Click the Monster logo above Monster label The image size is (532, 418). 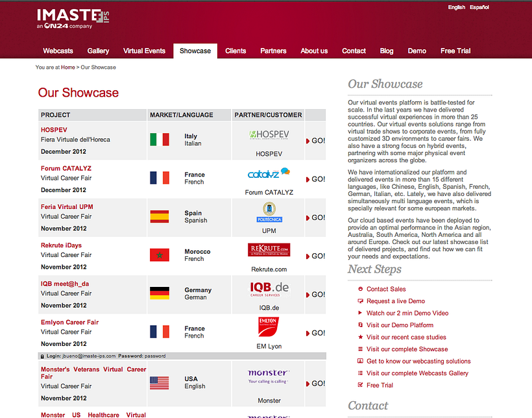(x=269, y=376)
